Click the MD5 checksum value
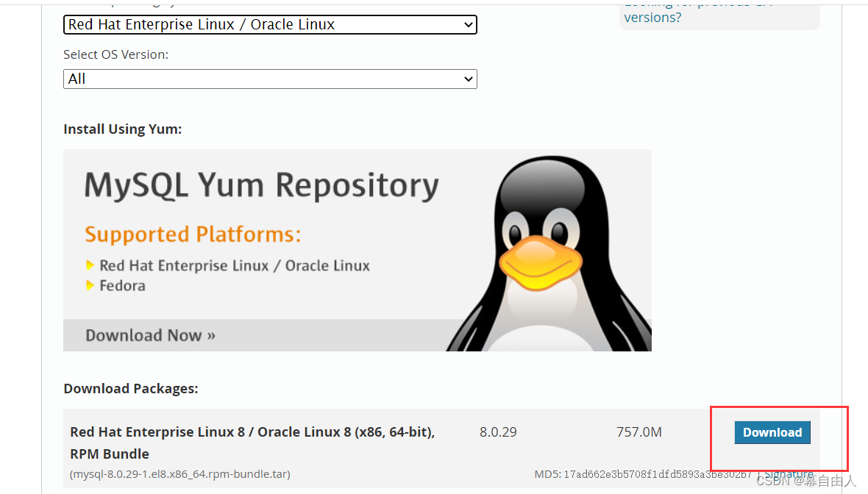Image resolution: width=868 pixels, height=494 pixels. point(657,474)
